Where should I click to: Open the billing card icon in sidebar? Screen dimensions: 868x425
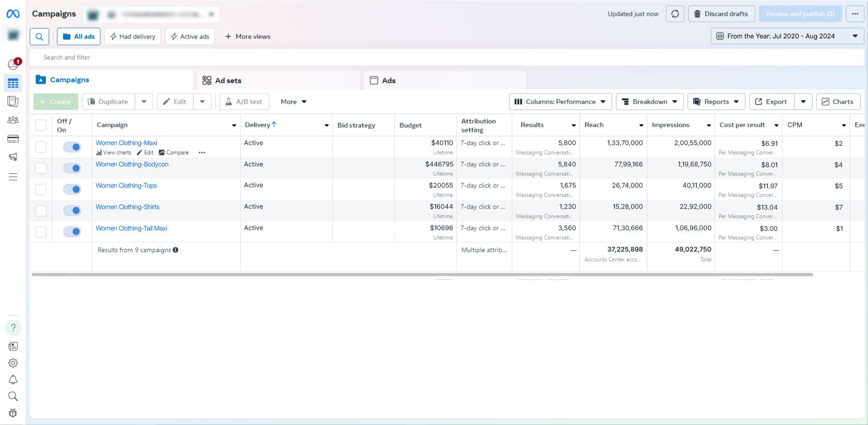[13, 139]
